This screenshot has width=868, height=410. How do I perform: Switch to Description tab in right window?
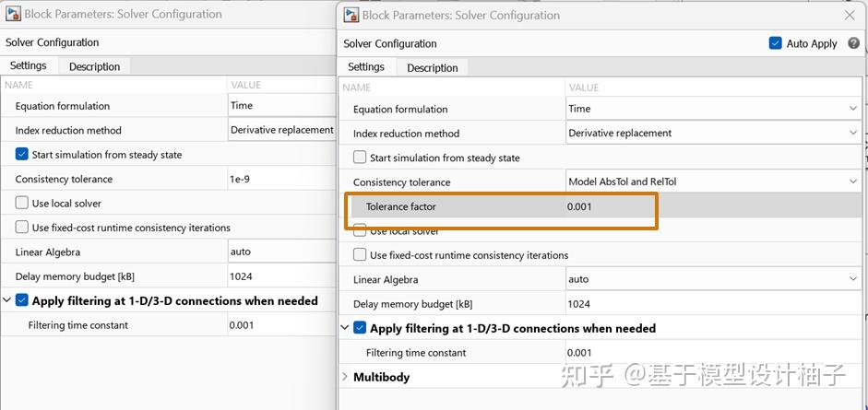pyautogui.click(x=433, y=68)
